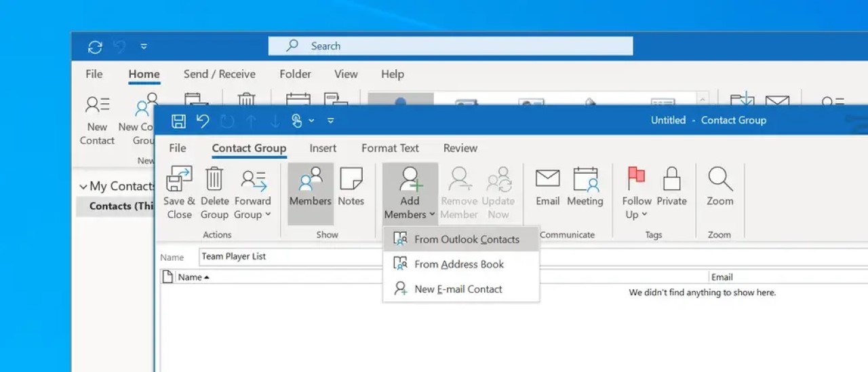Screen dimensions: 868x372
Task: Click the Name field containing Team Player List
Action: 533,257
